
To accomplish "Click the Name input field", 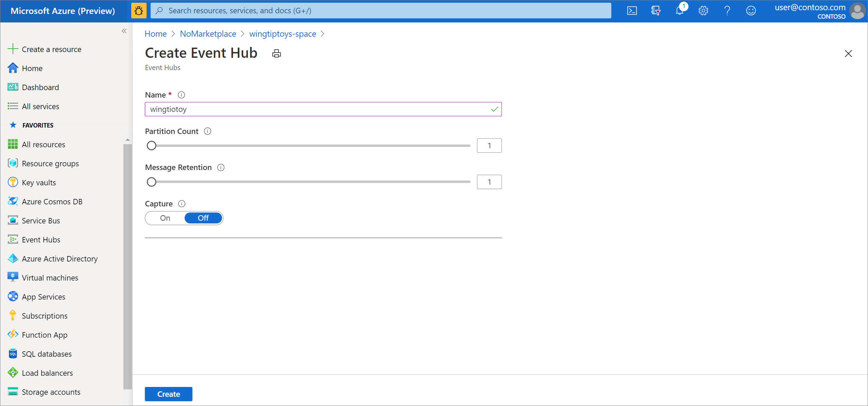I will click(x=323, y=109).
